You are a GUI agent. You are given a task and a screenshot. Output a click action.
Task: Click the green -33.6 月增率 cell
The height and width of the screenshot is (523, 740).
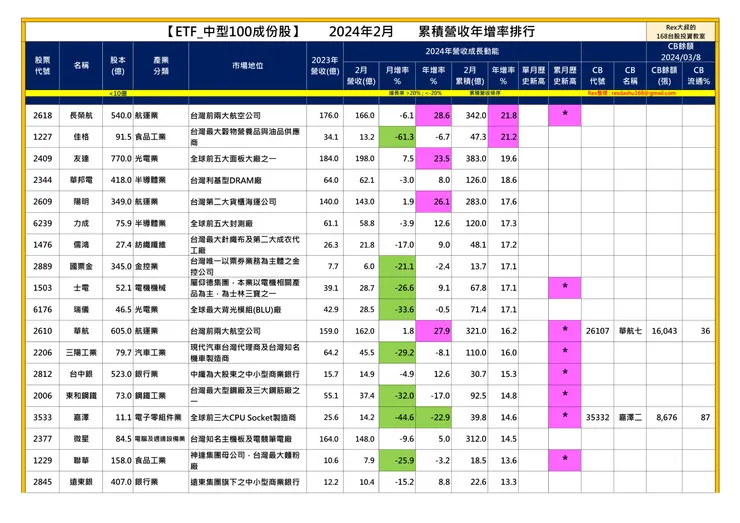click(397, 310)
